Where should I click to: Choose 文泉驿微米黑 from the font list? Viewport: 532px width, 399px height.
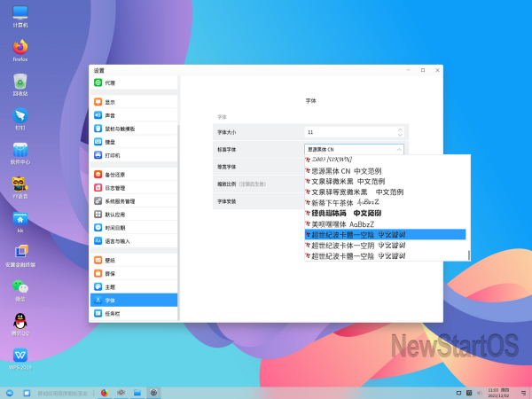(x=385, y=181)
